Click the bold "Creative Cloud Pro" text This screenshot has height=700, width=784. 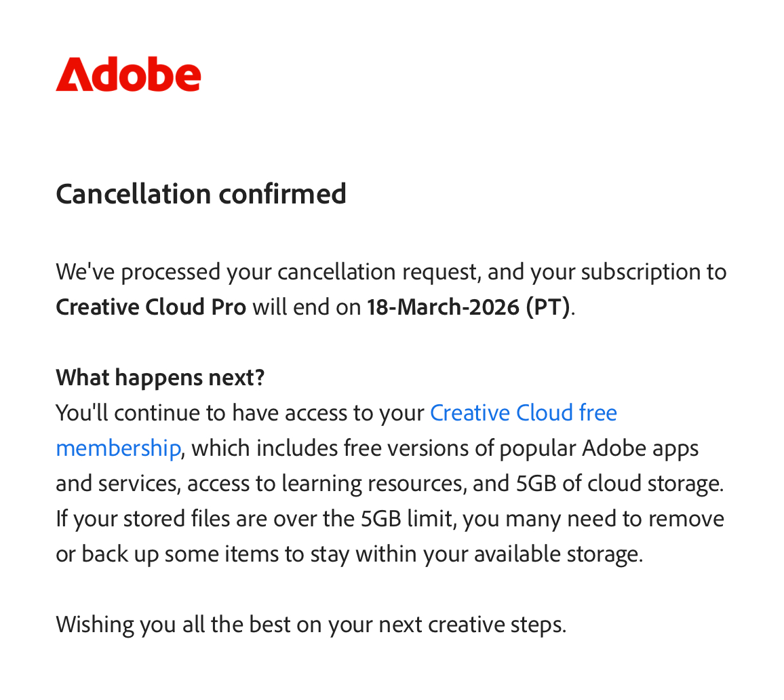pyautogui.click(x=151, y=307)
